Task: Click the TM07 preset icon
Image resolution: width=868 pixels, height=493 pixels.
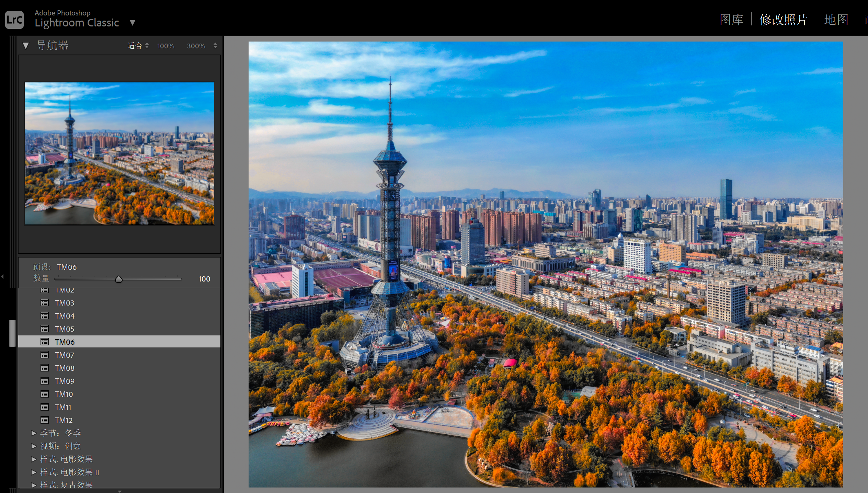Action: [x=45, y=355]
